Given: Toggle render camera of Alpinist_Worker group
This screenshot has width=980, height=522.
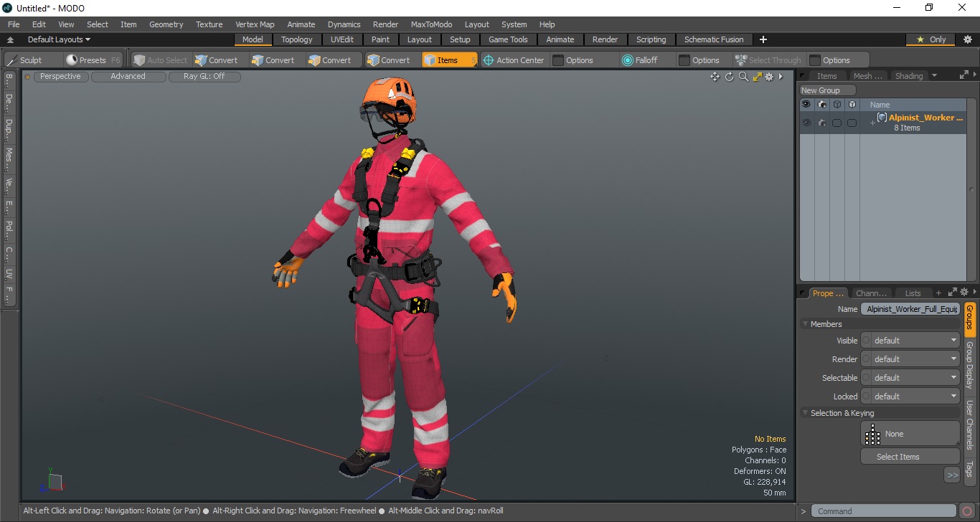Looking at the screenshot, I should (821, 123).
